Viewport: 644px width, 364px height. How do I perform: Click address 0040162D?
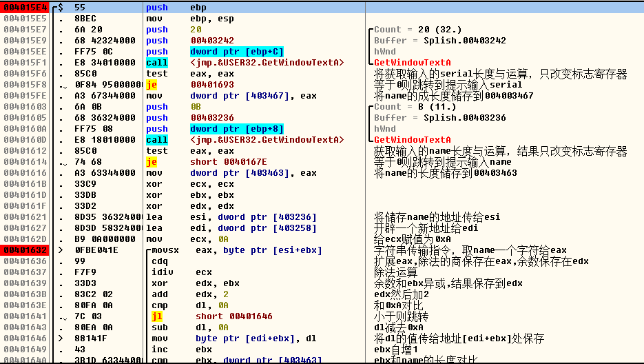[x=25, y=239]
